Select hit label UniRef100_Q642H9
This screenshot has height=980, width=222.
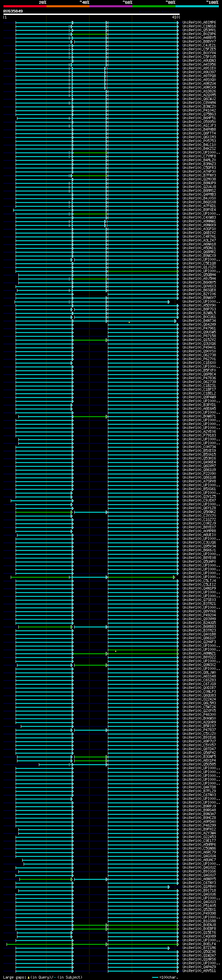point(199,324)
